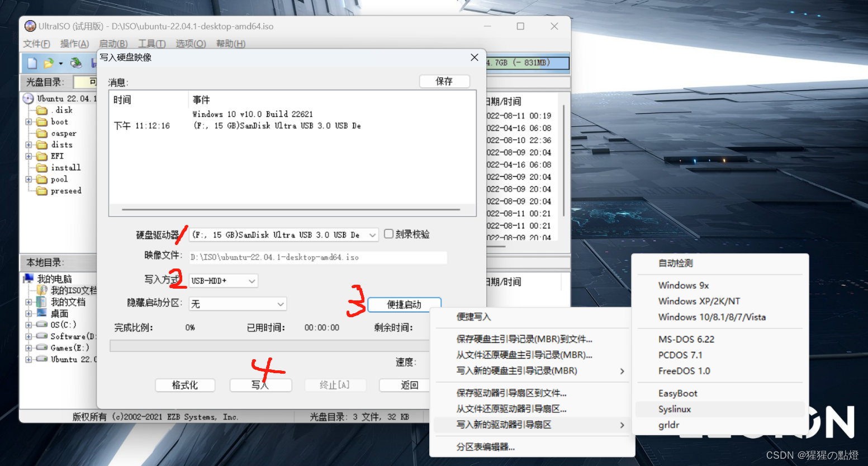Select the dists folder icon
868x466 pixels.
(x=42, y=145)
